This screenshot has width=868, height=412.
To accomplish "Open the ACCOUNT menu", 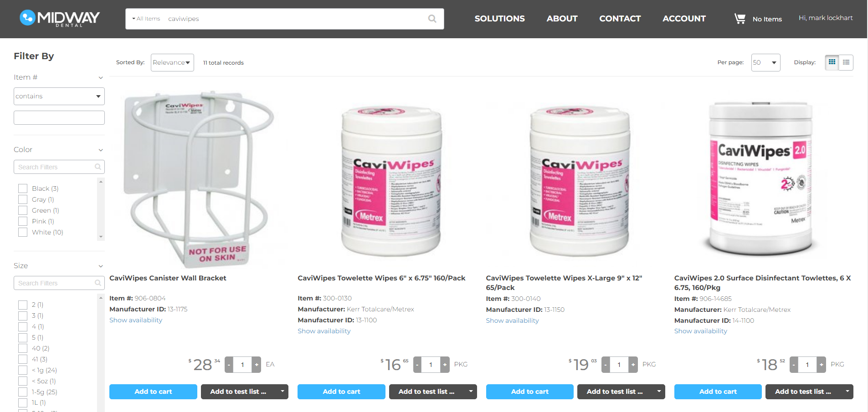I will coord(684,19).
